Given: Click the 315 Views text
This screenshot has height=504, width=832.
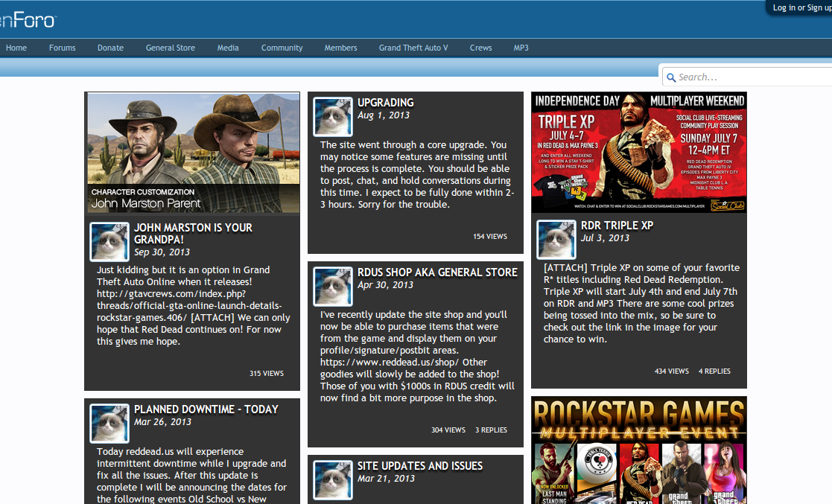Looking at the screenshot, I should (x=267, y=374).
